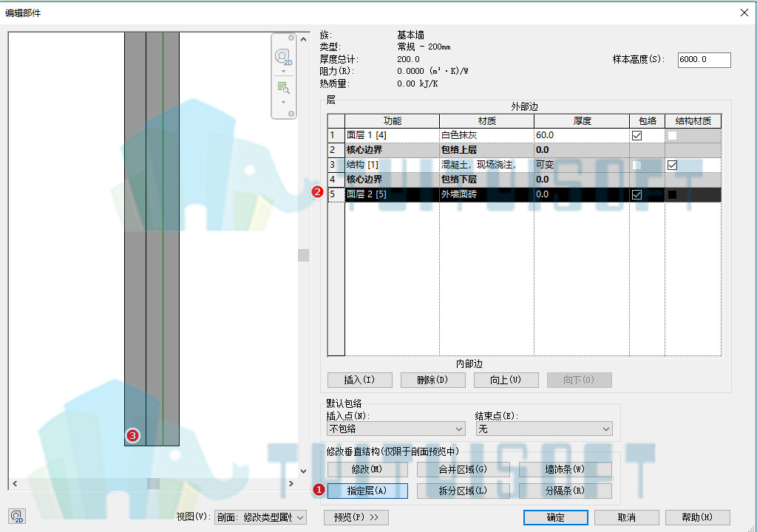Expand steering wheel options arrow
Image resolution: width=757 pixels, height=532 pixels.
click(283, 72)
